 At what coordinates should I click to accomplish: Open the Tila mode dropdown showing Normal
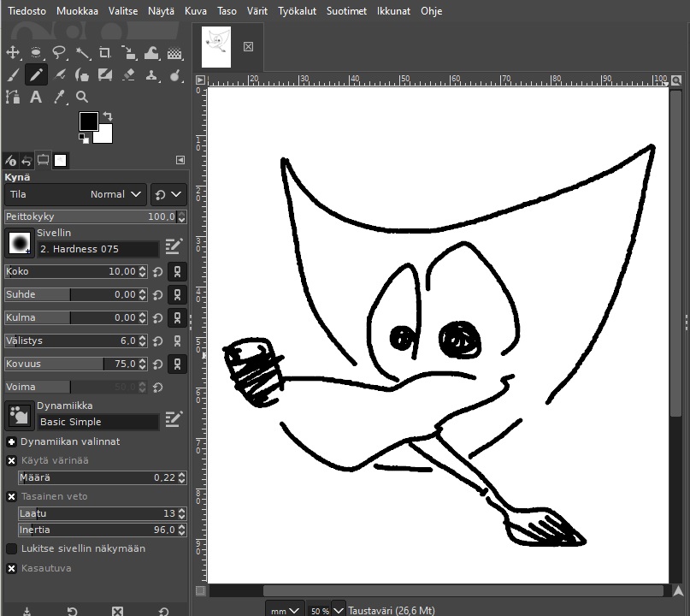pyautogui.click(x=75, y=194)
